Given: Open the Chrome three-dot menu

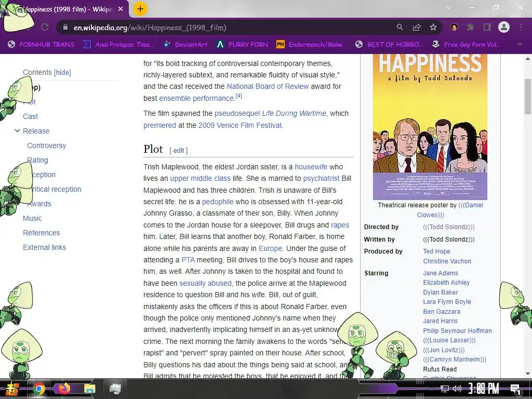Looking at the screenshot, I should click(x=521, y=27).
